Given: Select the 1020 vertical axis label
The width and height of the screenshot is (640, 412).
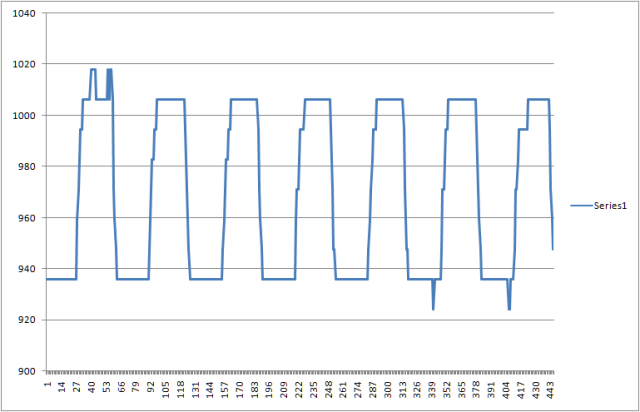Looking at the screenshot, I should (x=24, y=64).
